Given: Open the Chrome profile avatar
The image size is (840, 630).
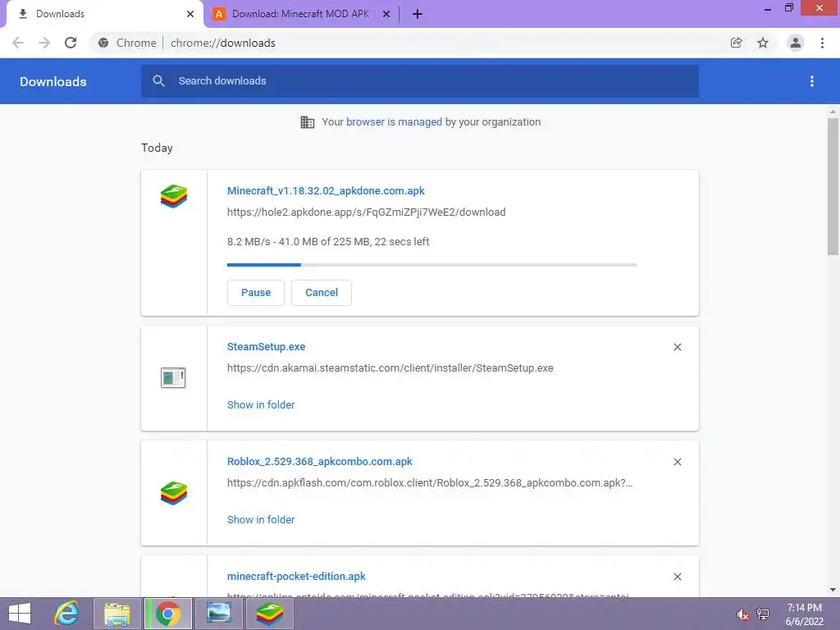Looking at the screenshot, I should [796, 43].
